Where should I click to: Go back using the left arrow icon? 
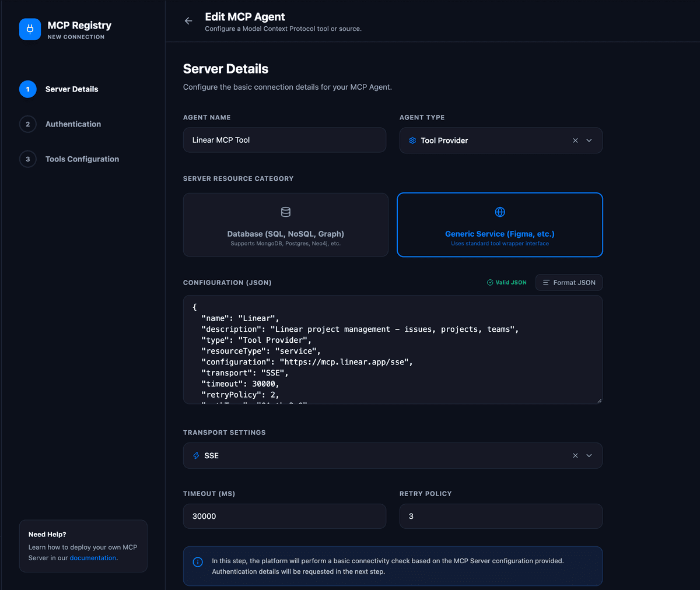[188, 21]
